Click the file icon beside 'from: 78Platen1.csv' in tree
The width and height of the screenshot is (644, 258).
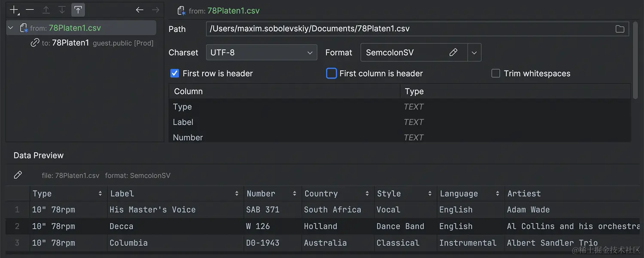[x=24, y=28]
